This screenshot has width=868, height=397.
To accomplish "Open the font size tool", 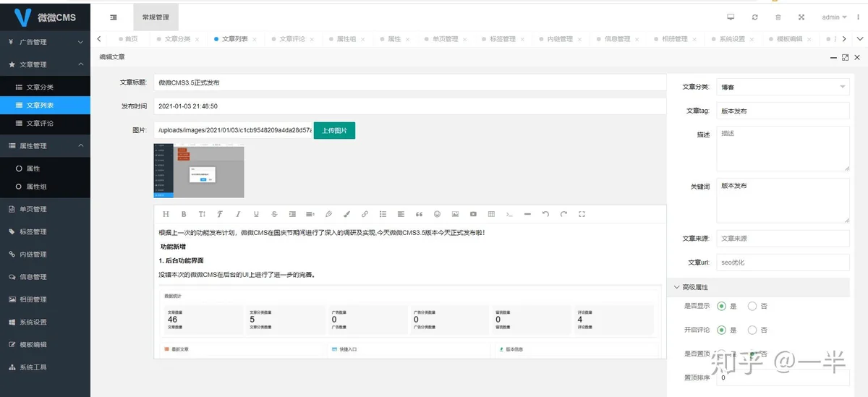I will [x=202, y=214].
